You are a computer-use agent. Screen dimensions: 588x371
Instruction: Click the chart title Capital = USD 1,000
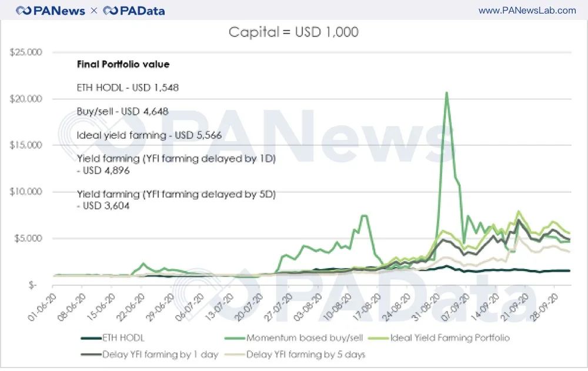click(x=293, y=32)
